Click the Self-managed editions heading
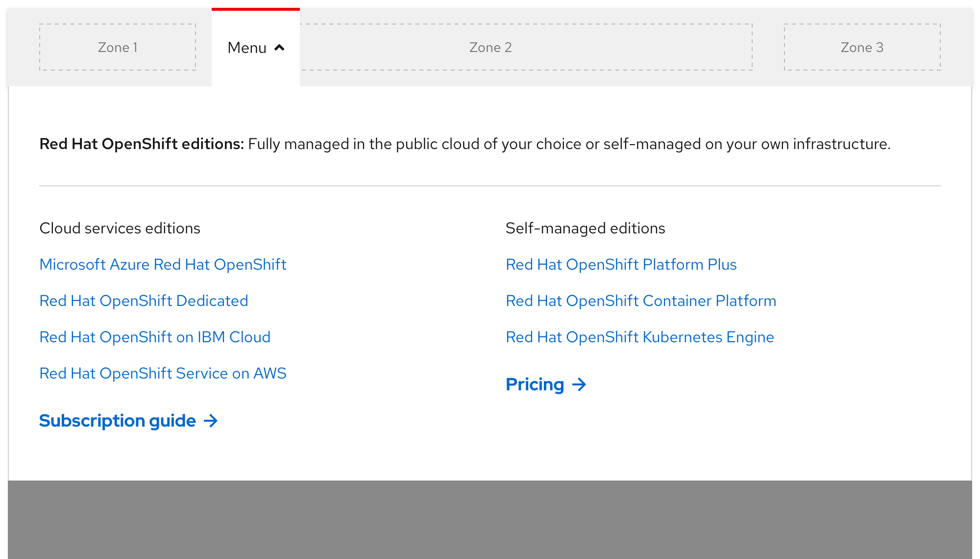The image size is (980, 559). tap(586, 228)
